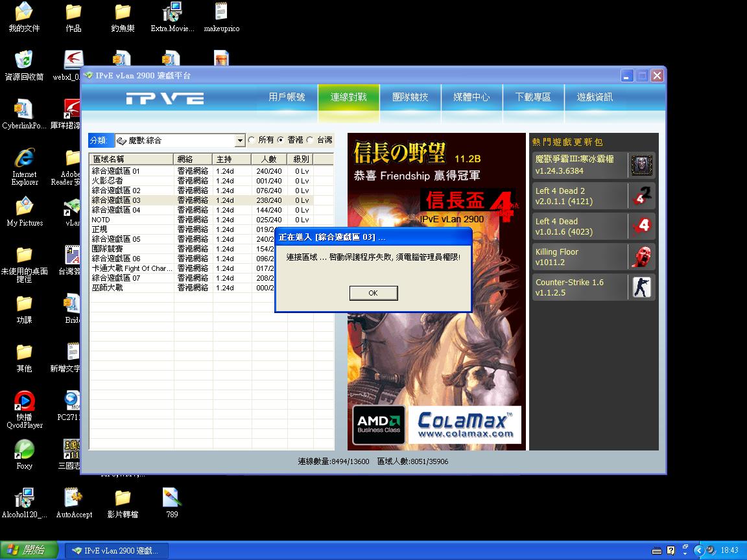The image size is (747, 560).
Task: Open Counter-Strike 1.6 update icon
Action: pos(642,287)
